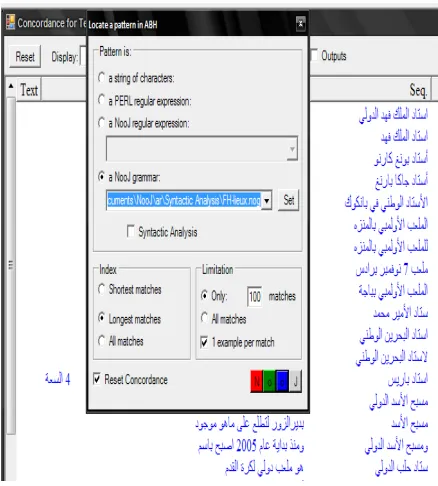Image resolution: width=438 pixels, height=486 pixels.
Task: Select sequence 'استاد باريس'
Action: [x=408, y=379]
